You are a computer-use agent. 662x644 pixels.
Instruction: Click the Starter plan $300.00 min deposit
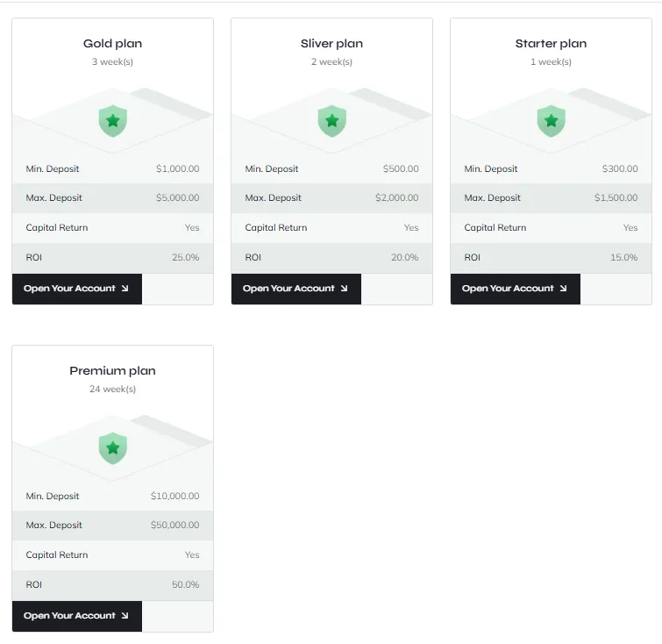coord(620,169)
